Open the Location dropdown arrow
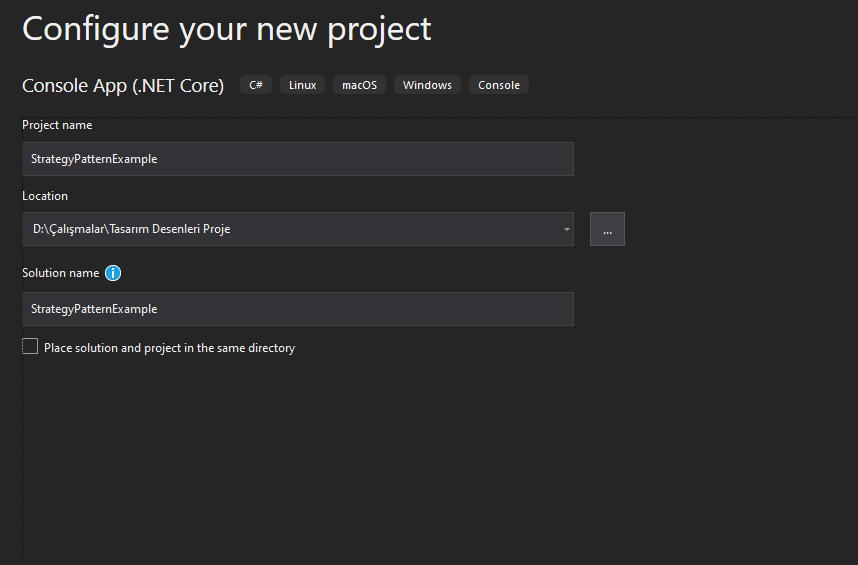The image size is (858, 565). 567,229
